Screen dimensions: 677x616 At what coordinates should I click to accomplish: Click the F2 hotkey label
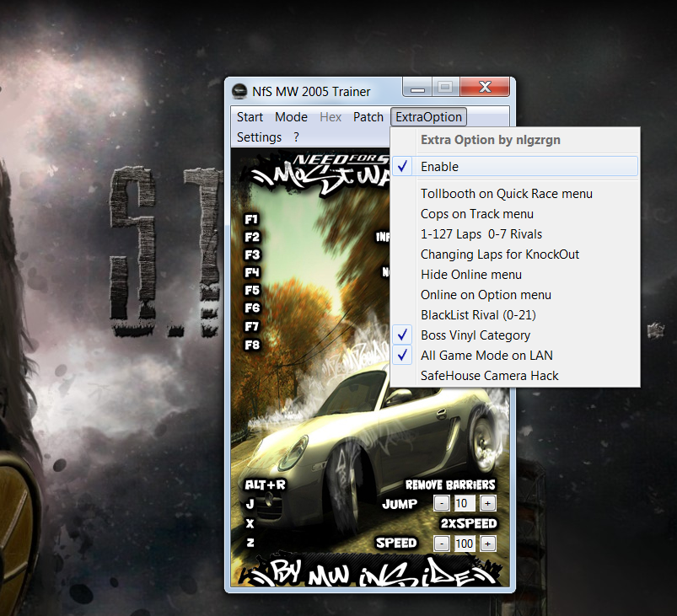tap(252, 238)
